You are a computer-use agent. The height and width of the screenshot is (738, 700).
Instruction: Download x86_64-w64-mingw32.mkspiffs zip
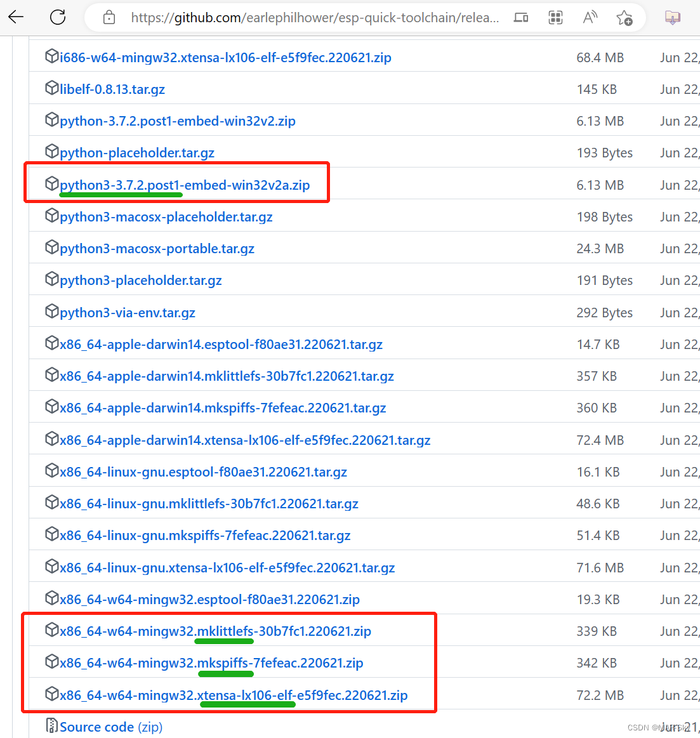(211, 663)
